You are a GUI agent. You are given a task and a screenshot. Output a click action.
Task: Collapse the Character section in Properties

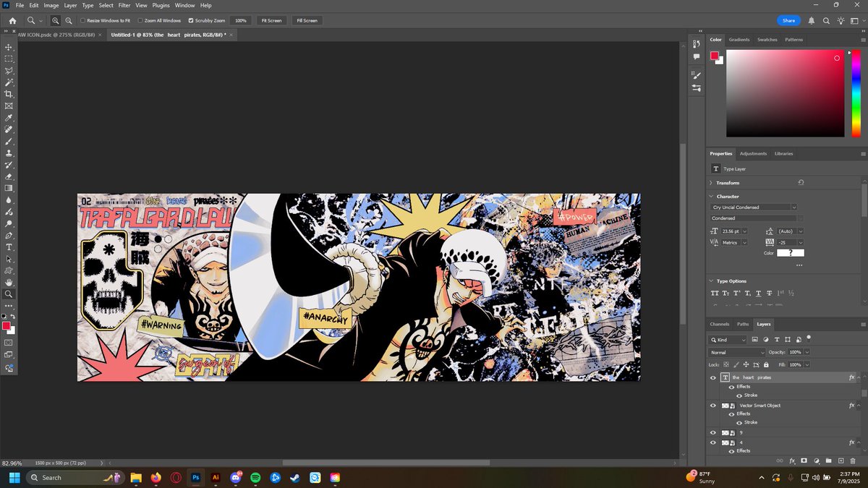tap(712, 196)
